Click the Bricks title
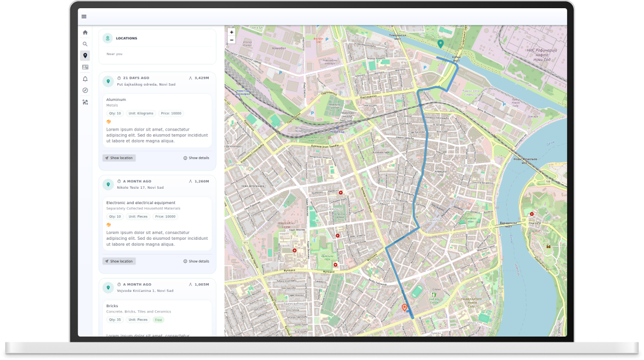The height and width of the screenshot is (360, 644). [x=112, y=306]
